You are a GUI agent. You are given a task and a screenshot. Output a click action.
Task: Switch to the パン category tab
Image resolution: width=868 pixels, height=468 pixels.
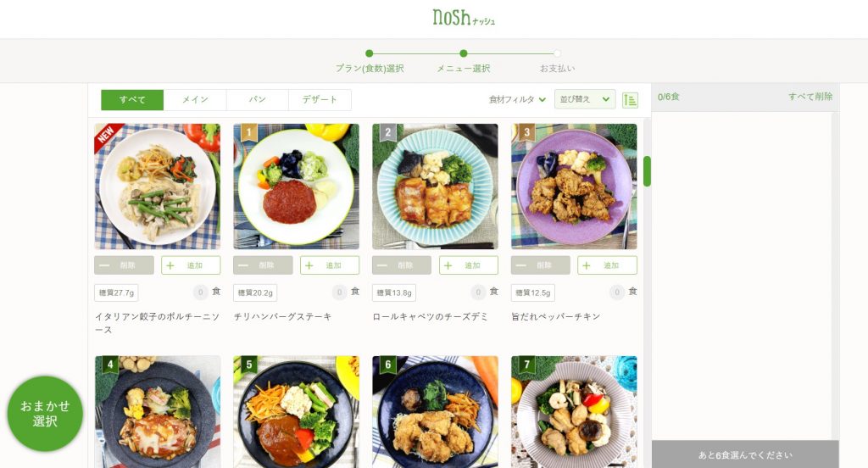tap(258, 100)
